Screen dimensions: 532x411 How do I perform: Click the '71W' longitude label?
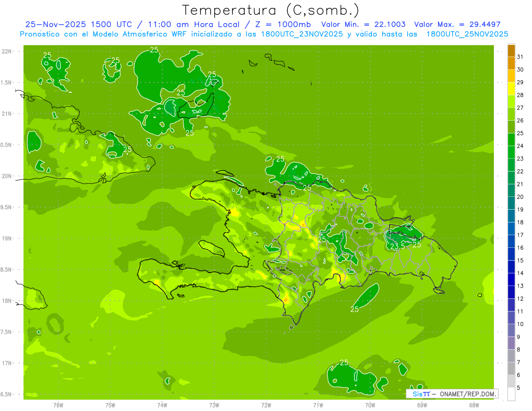[x=318, y=405]
